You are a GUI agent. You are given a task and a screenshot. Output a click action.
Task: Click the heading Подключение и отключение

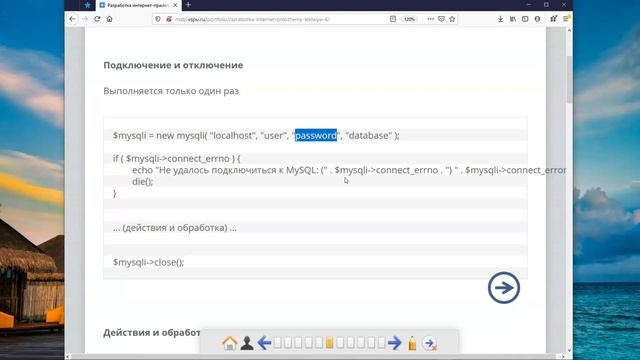pyautogui.click(x=173, y=65)
